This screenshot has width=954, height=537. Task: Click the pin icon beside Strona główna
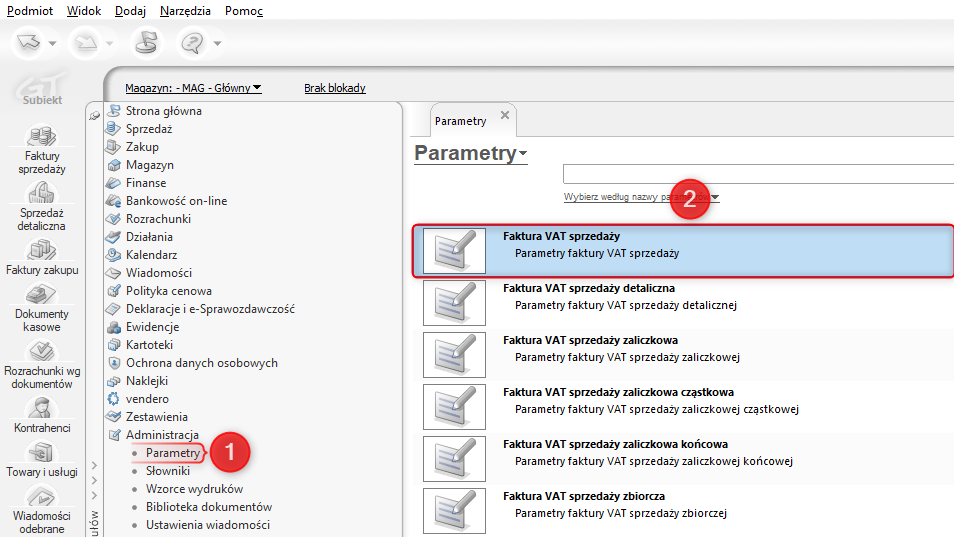pyautogui.click(x=95, y=115)
